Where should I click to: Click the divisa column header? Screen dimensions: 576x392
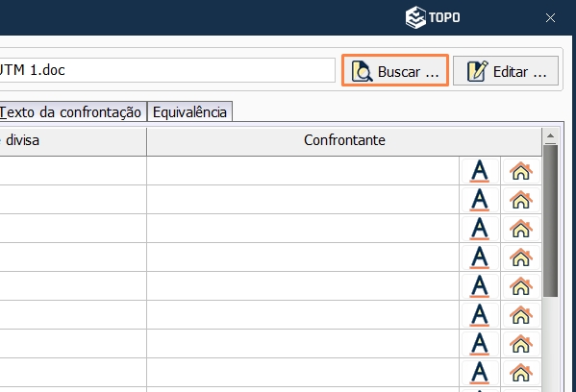click(x=73, y=141)
